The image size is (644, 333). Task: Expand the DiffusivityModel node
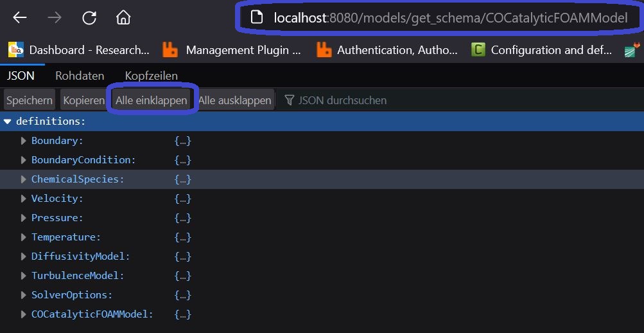[23, 256]
